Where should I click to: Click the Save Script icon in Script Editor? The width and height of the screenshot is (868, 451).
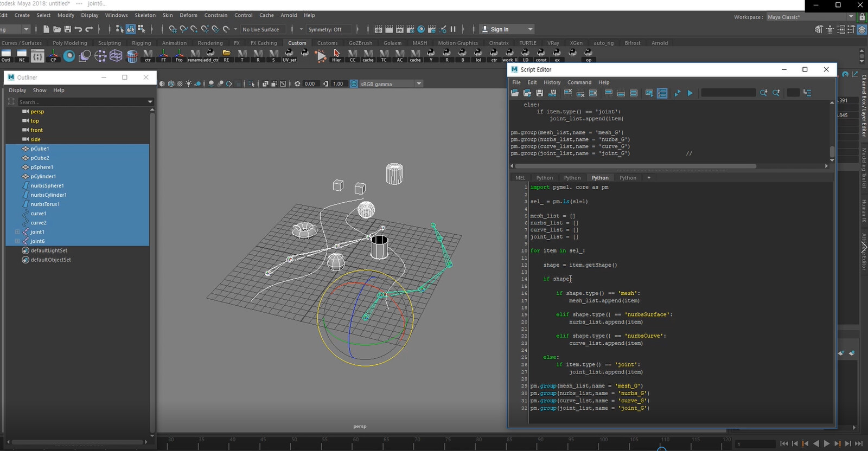pyautogui.click(x=539, y=93)
